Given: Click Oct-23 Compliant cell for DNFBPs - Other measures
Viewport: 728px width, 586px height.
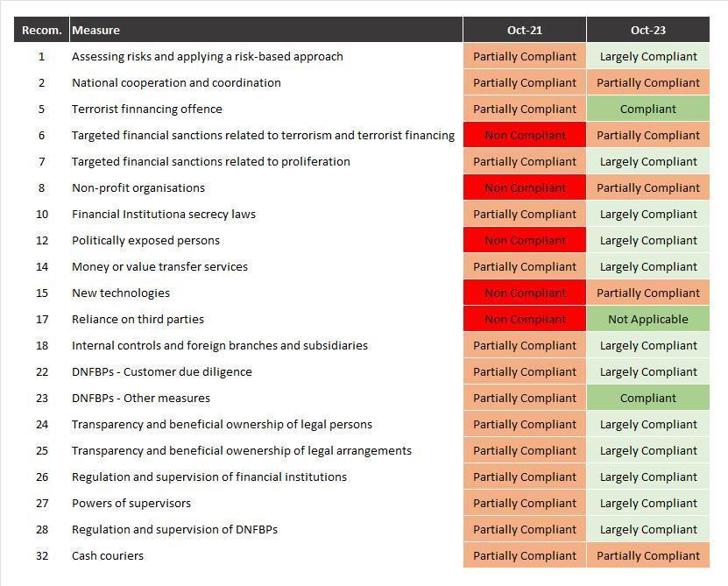Looking at the screenshot, I should 647,398.
